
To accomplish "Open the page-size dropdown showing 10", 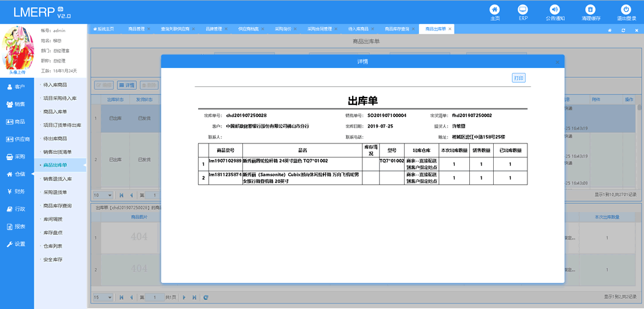I will click(101, 195).
